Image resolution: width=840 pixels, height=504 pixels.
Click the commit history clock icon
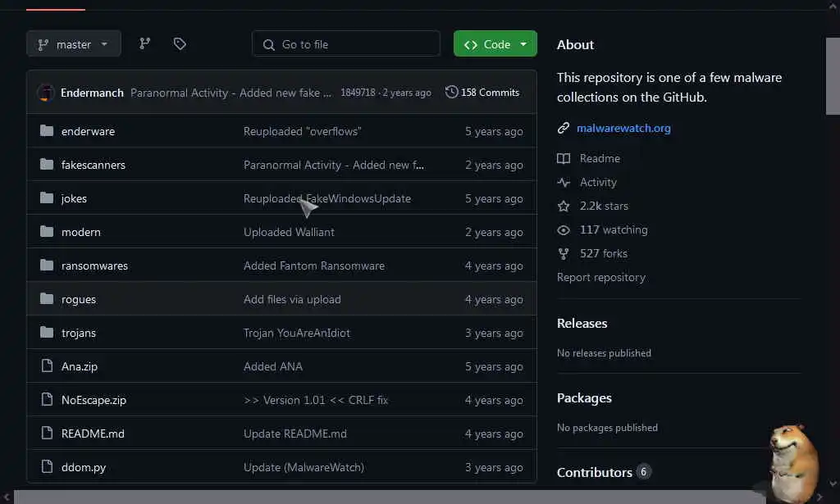click(x=451, y=93)
